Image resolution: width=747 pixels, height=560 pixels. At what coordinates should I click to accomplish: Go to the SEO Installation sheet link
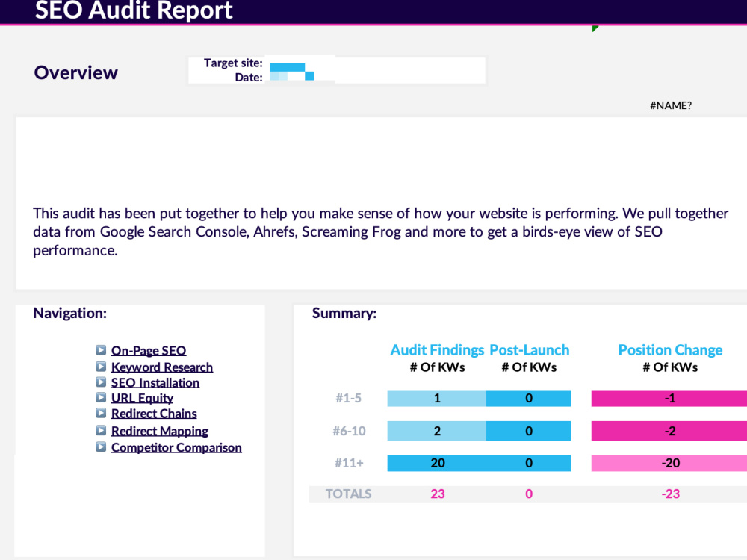(155, 383)
